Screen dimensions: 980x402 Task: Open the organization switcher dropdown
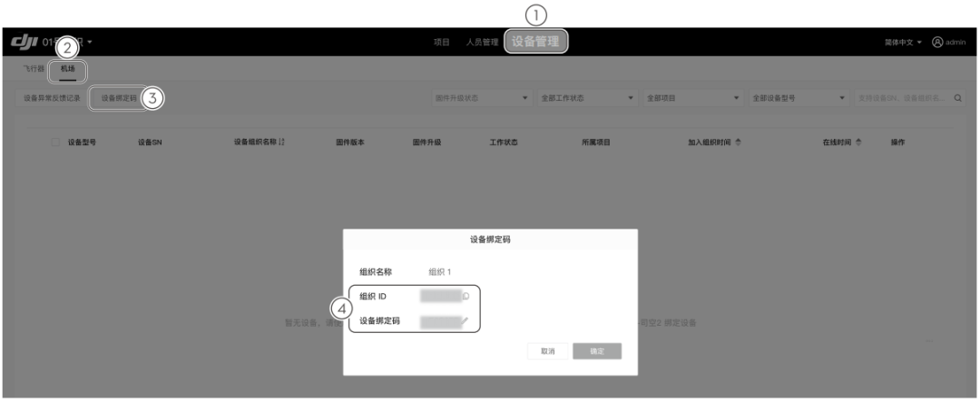tap(90, 42)
